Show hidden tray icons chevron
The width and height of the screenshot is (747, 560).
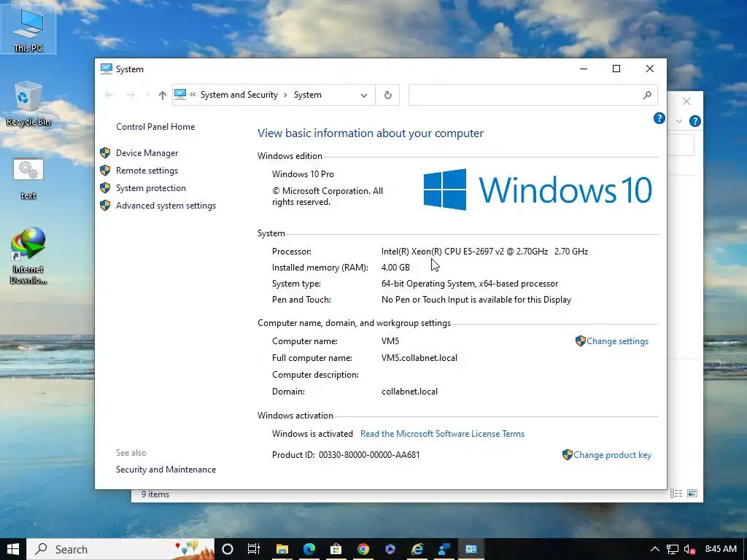(655, 549)
